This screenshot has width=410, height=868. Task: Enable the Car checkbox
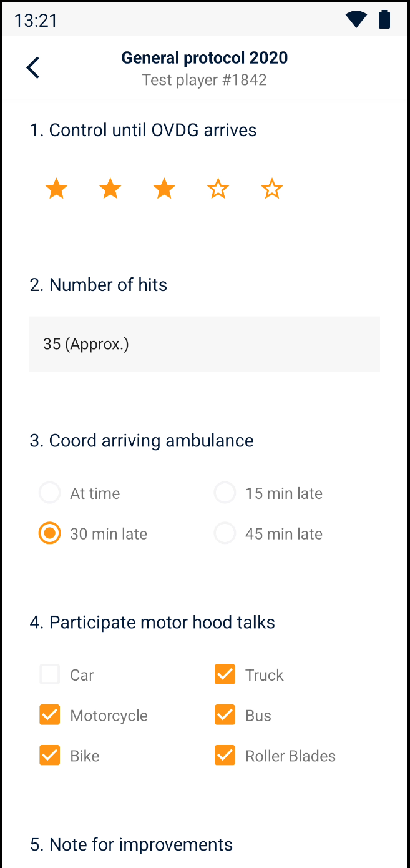[x=50, y=675]
